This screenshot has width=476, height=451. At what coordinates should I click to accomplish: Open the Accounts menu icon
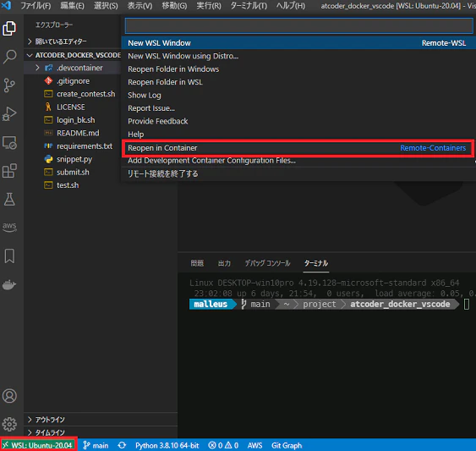click(x=9, y=396)
